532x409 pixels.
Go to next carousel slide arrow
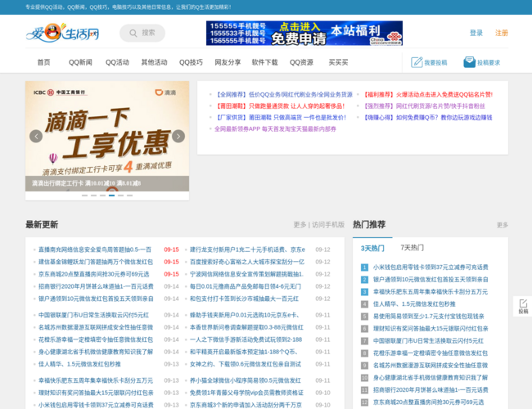coord(178,137)
